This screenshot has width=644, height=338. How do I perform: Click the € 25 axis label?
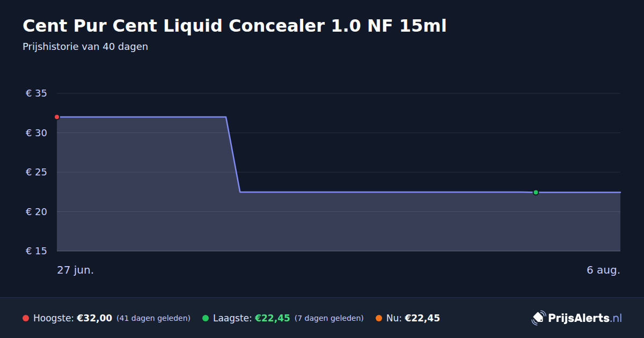point(36,172)
